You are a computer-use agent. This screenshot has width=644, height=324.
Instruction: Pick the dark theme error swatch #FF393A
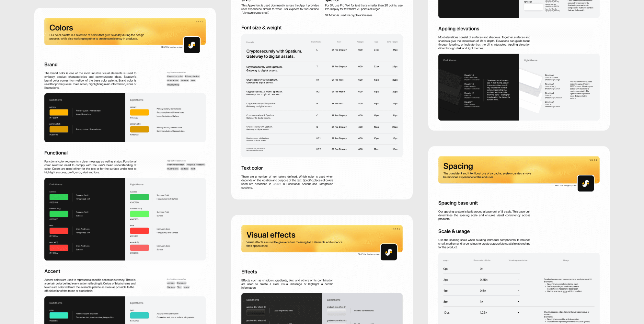pos(59,231)
